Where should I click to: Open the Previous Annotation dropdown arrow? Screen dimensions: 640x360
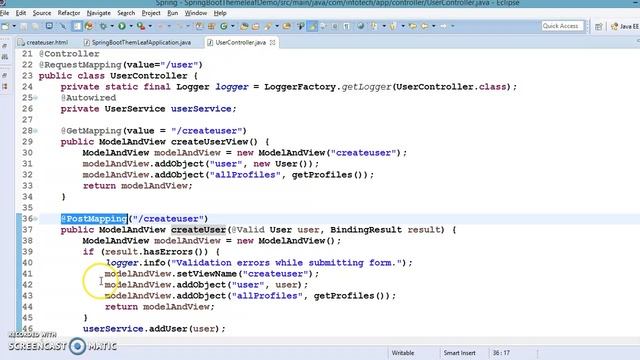point(403,26)
